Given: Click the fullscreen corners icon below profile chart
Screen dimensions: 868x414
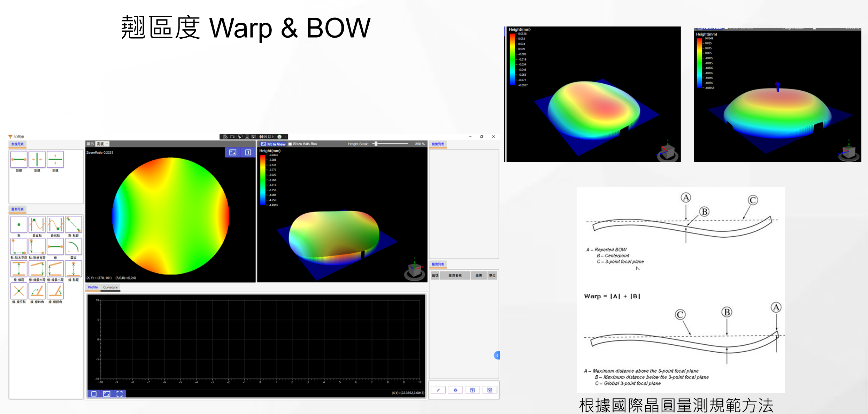Looking at the screenshot, I should [120, 394].
